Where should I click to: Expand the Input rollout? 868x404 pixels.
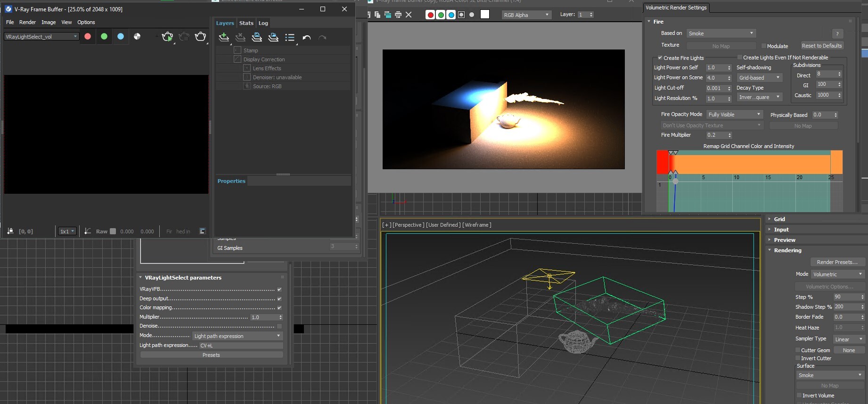coord(781,230)
